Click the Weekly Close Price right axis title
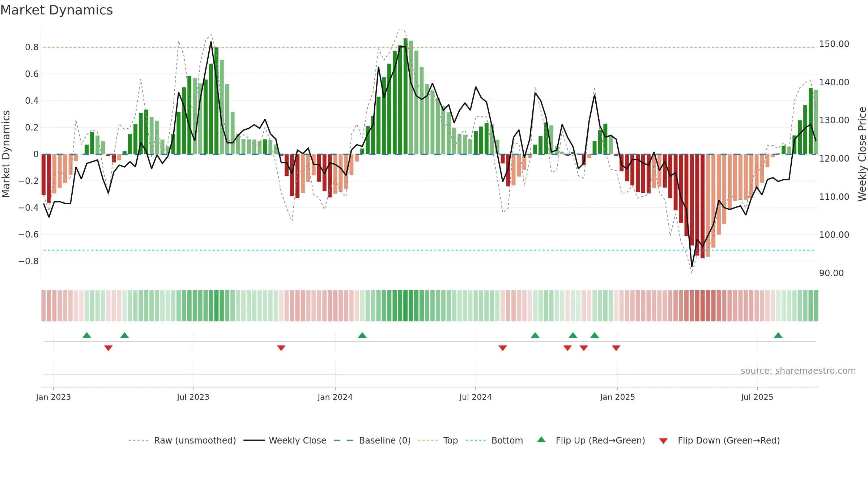The height and width of the screenshot is (488, 868). (x=862, y=154)
